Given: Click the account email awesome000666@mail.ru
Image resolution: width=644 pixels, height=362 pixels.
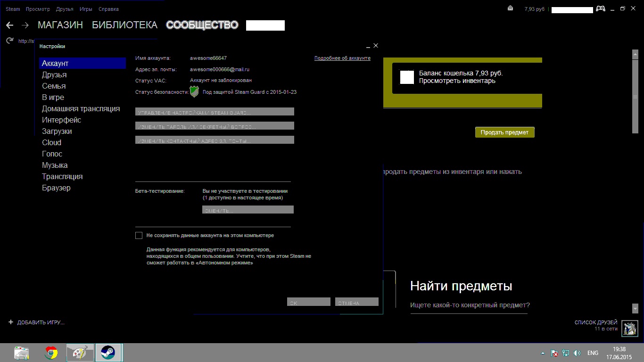Looking at the screenshot, I should [220, 69].
